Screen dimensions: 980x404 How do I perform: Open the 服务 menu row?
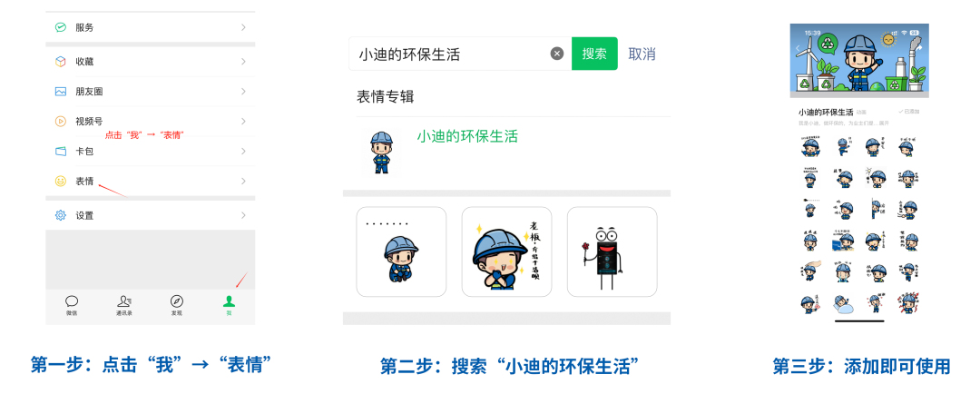[150, 27]
